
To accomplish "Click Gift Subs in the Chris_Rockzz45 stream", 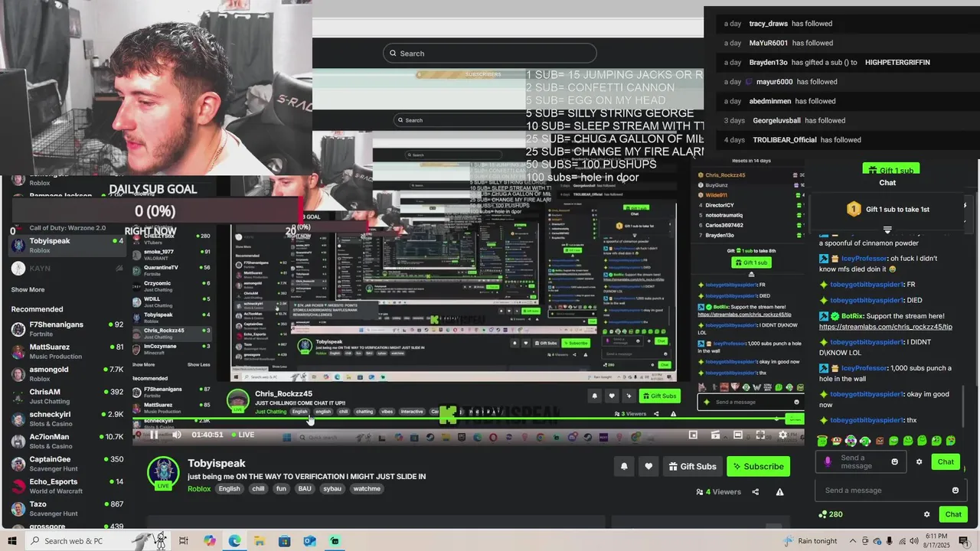I will [661, 396].
